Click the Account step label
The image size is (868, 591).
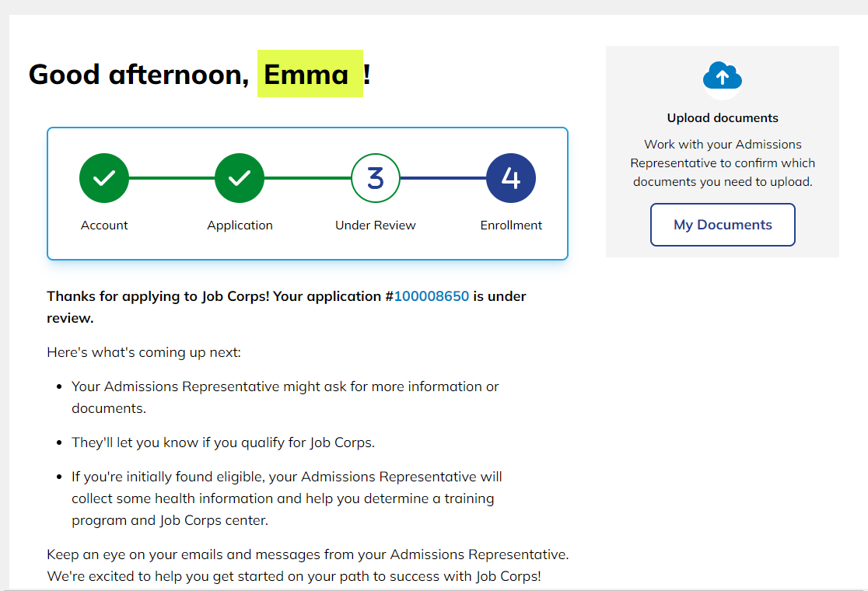(104, 226)
